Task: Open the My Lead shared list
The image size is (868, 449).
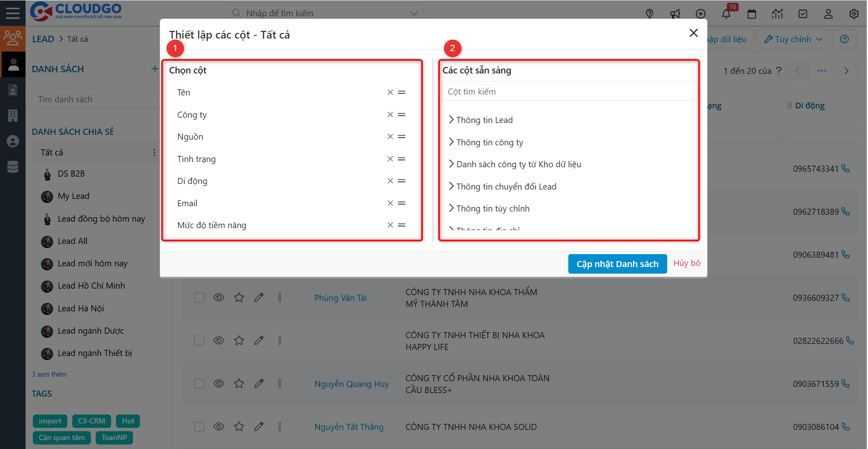Action: (73, 196)
